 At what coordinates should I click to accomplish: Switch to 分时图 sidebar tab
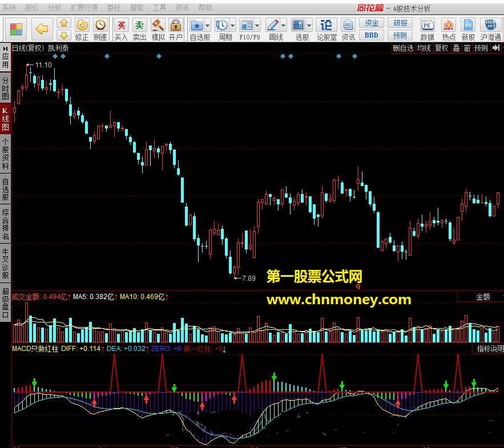(5, 88)
